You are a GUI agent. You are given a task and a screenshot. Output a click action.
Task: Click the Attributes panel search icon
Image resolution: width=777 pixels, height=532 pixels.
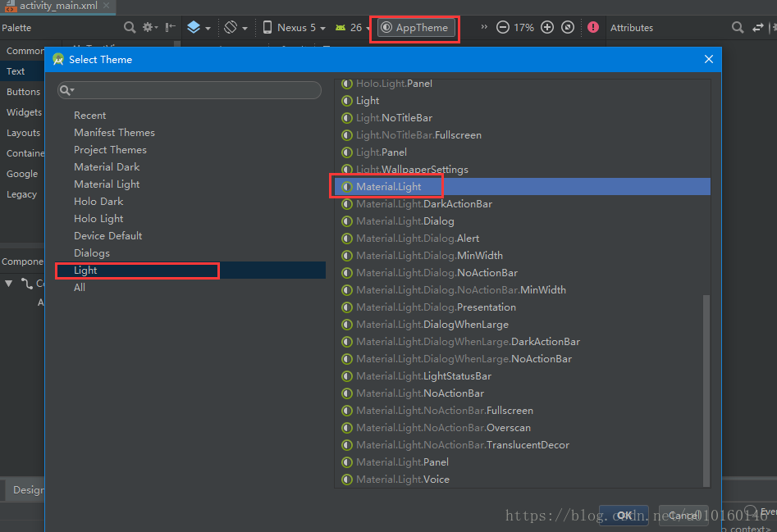click(x=738, y=27)
